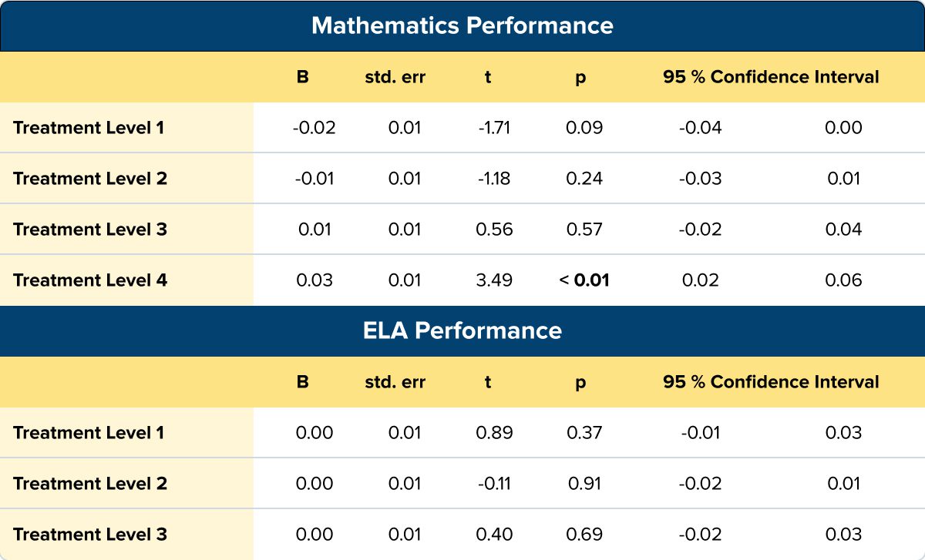The width and height of the screenshot is (925, 560).
Task: Click the t value 0.56
Action: tap(495, 230)
